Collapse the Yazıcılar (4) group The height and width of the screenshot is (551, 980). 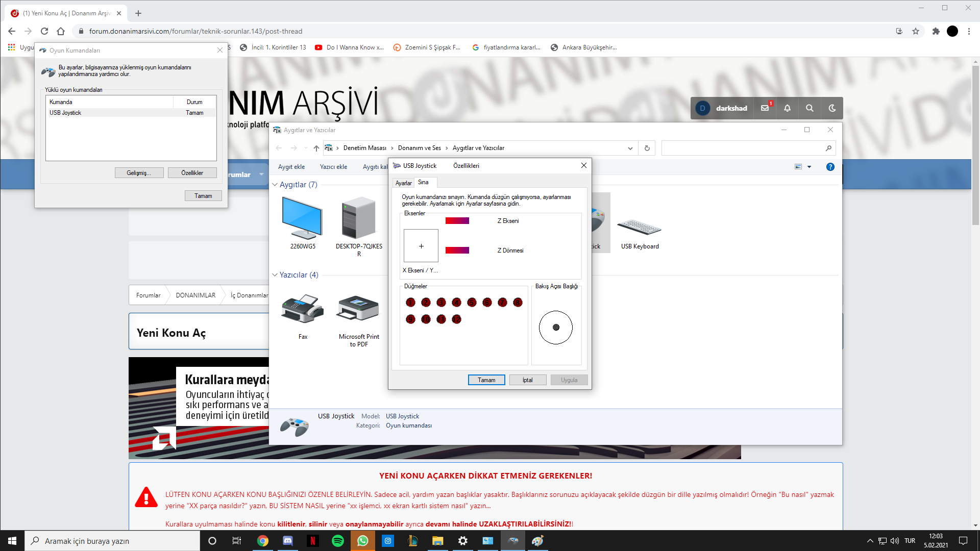pos(275,275)
